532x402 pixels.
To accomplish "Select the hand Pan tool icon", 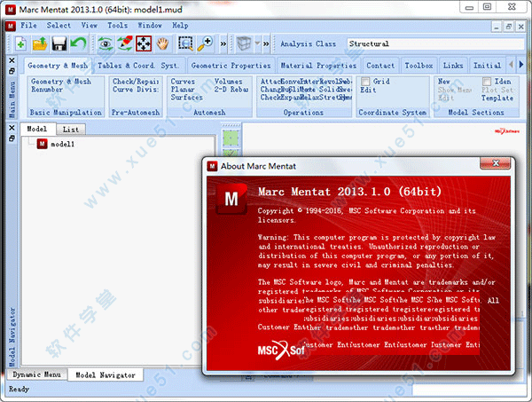I will click(x=163, y=44).
